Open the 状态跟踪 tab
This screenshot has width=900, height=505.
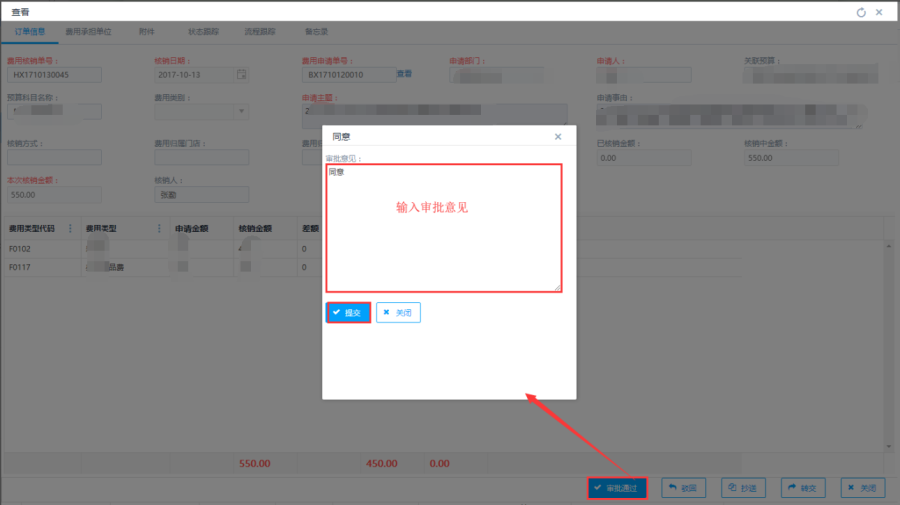[x=203, y=32]
